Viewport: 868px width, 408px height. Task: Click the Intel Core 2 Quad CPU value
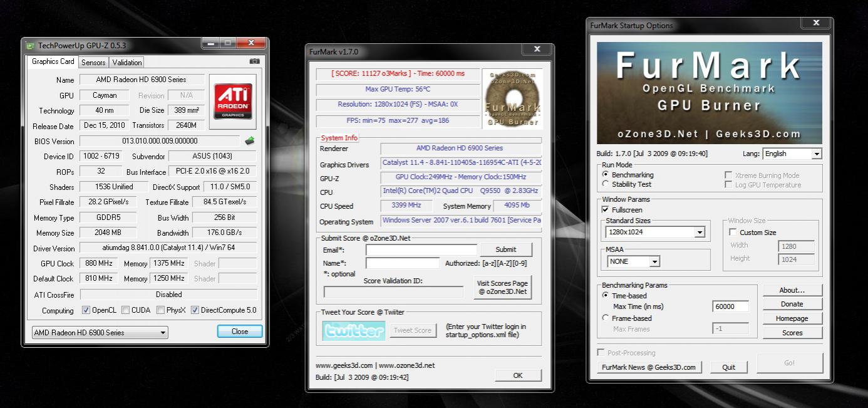pos(461,191)
